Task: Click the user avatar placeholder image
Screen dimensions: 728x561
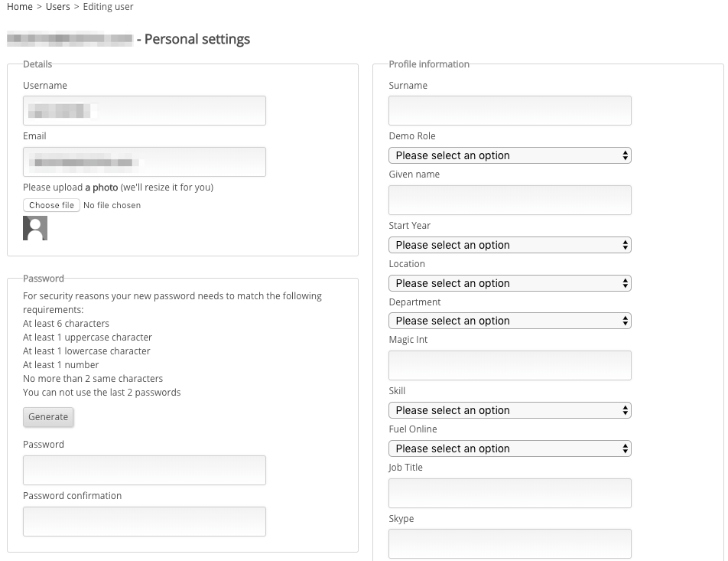Action: pyautogui.click(x=35, y=228)
